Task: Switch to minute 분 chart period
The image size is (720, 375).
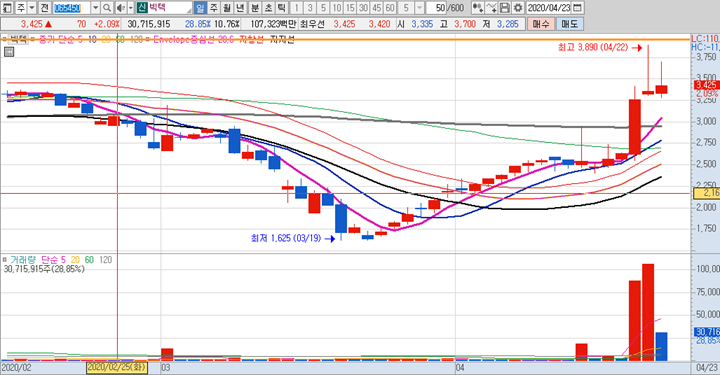Action: coord(255,8)
